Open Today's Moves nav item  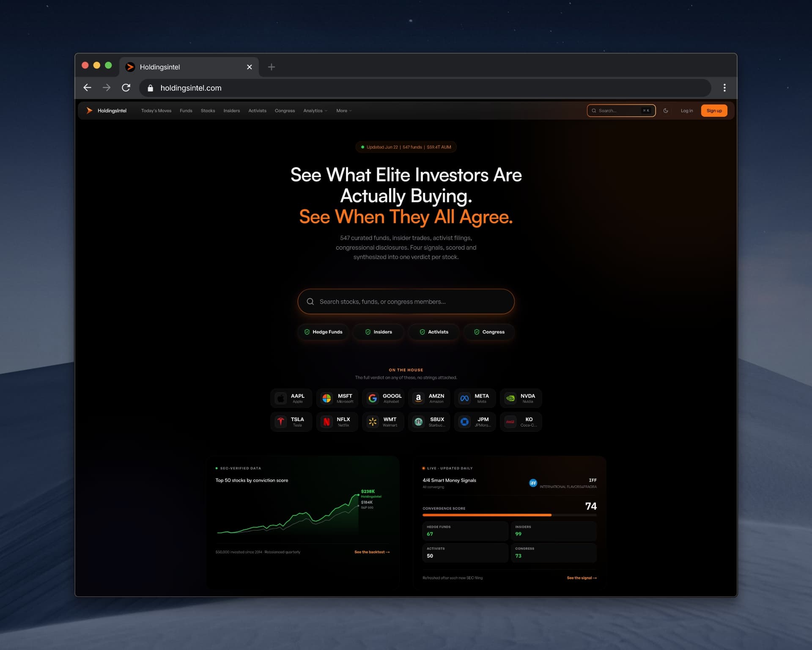click(156, 111)
